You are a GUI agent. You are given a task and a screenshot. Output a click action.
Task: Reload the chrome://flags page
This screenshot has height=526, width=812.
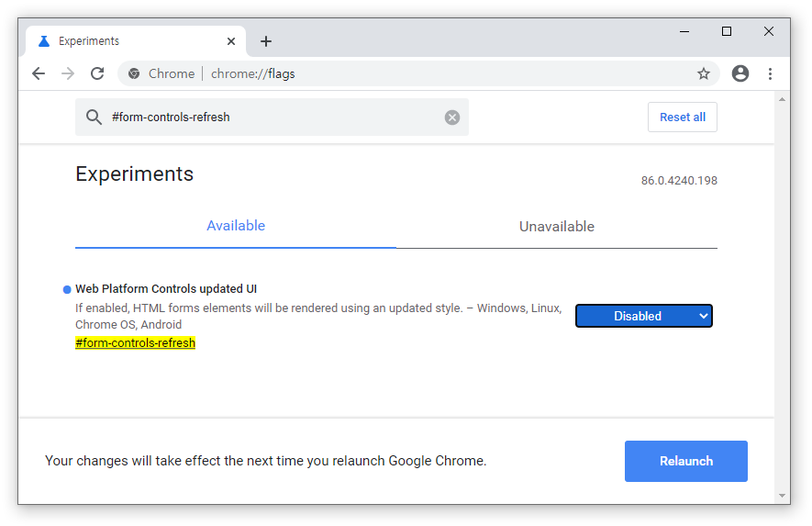click(x=97, y=73)
